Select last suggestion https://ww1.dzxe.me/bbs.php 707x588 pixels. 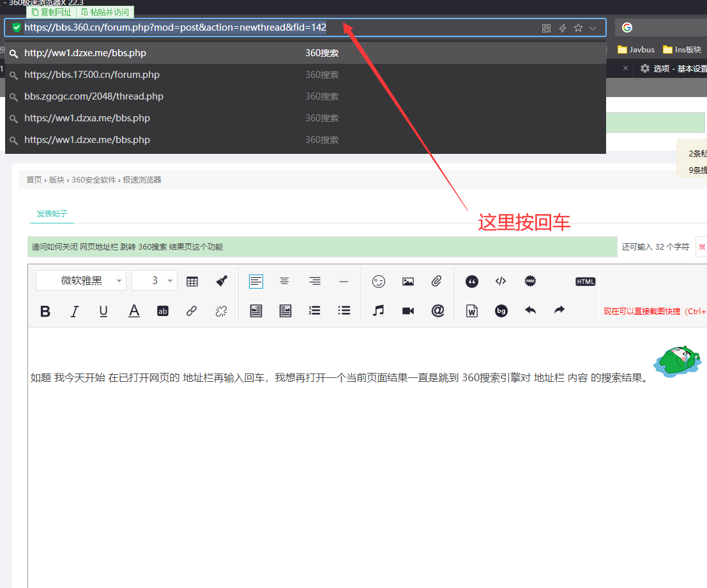(305, 140)
